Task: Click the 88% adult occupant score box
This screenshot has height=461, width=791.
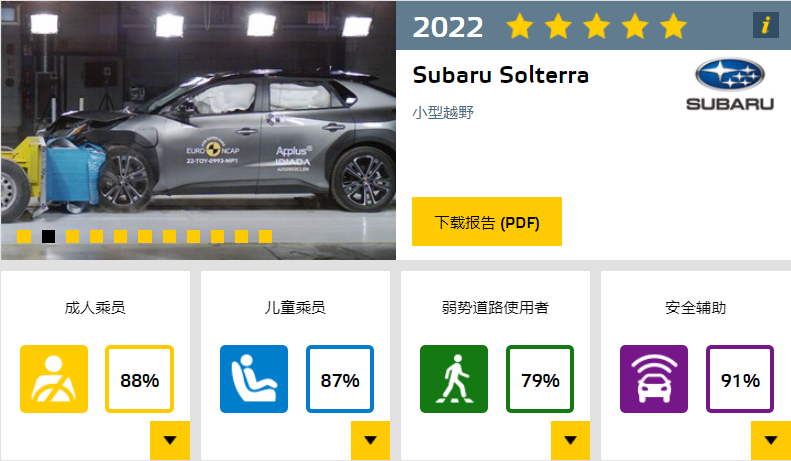Action: point(140,380)
